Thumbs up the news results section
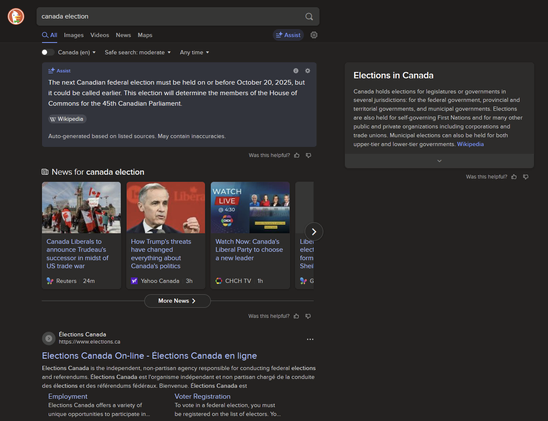548x421 pixels. 296,316
